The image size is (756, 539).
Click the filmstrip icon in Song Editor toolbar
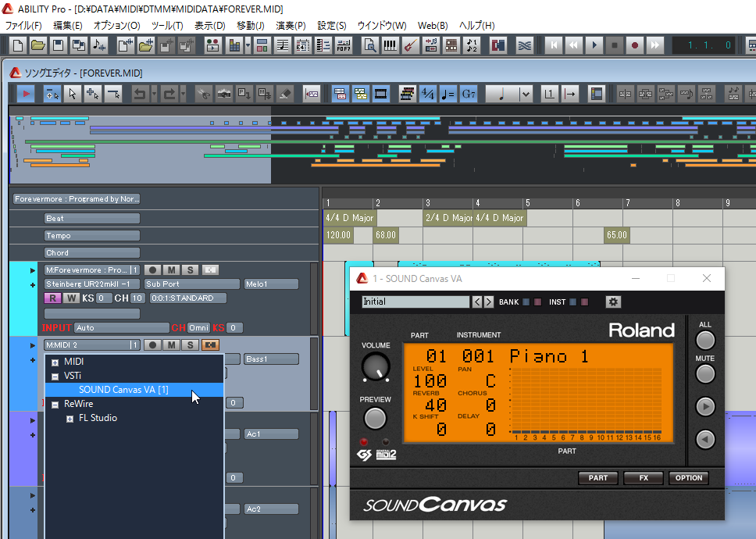tap(381, 94)
